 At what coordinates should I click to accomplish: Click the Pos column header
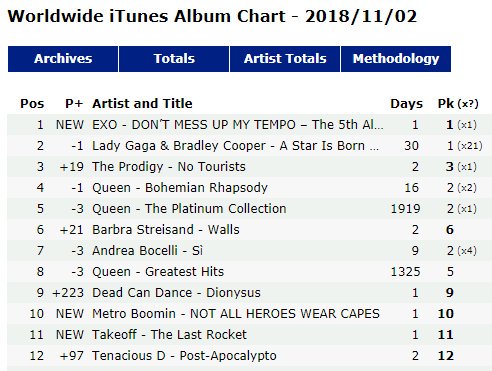tap(32, 104)
